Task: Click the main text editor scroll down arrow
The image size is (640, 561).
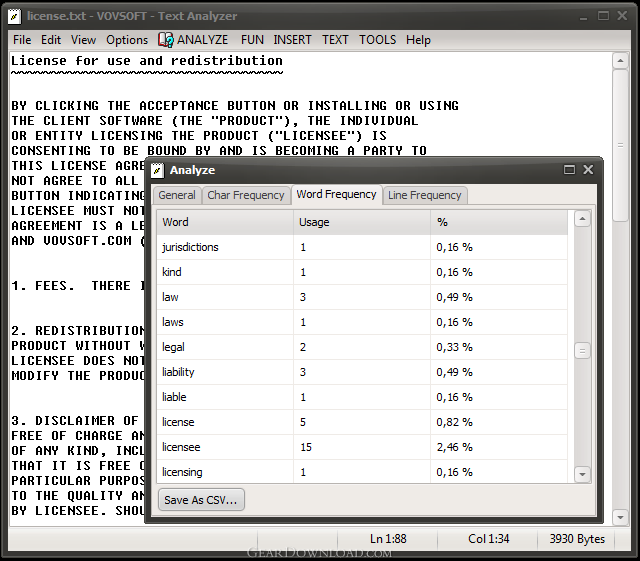Action: [620, 517]
